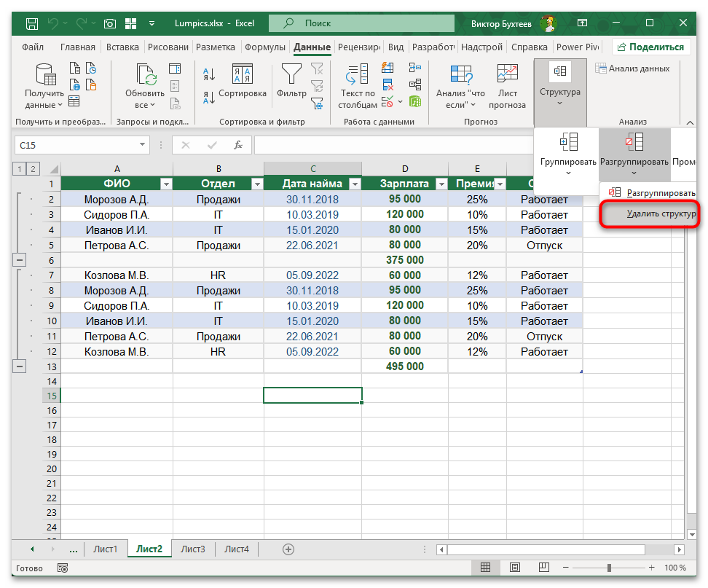Show outline level 1 button
The image size is (708, 588).
20,169
